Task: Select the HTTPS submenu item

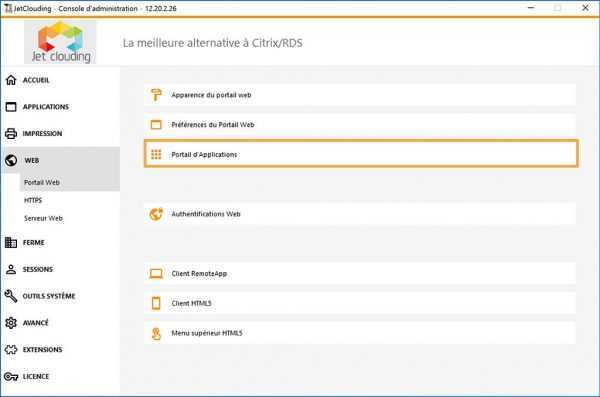Action: [x=33, y=200]
